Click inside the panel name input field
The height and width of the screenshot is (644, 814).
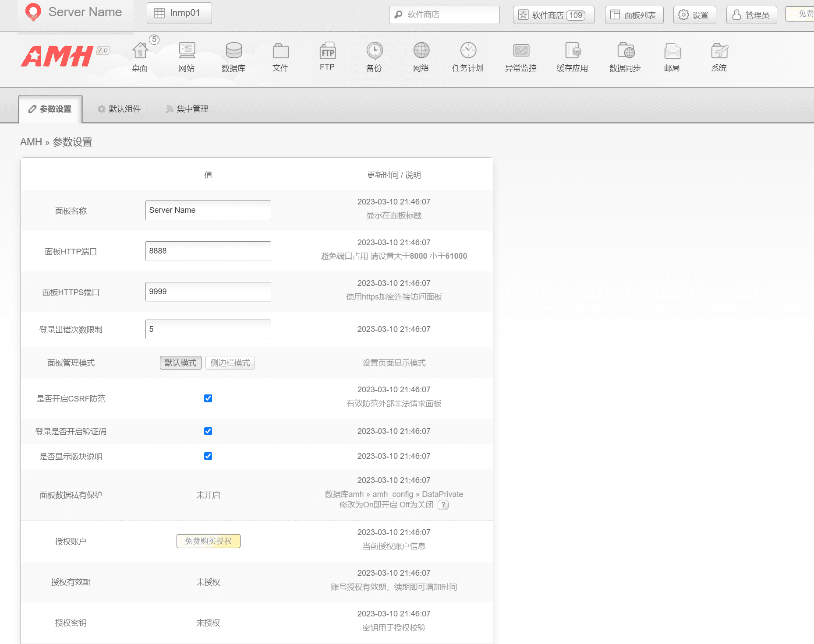pos(208,210)
